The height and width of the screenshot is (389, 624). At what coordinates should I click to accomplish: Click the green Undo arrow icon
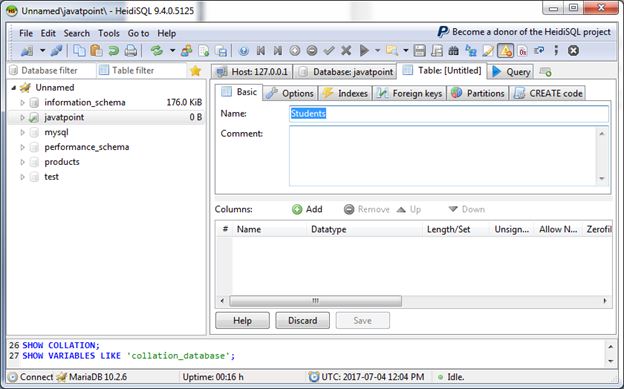(113, 51)
